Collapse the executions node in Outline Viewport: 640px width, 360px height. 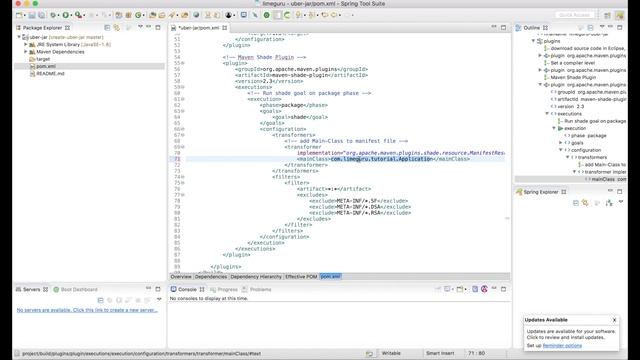[x=547, y=113]
